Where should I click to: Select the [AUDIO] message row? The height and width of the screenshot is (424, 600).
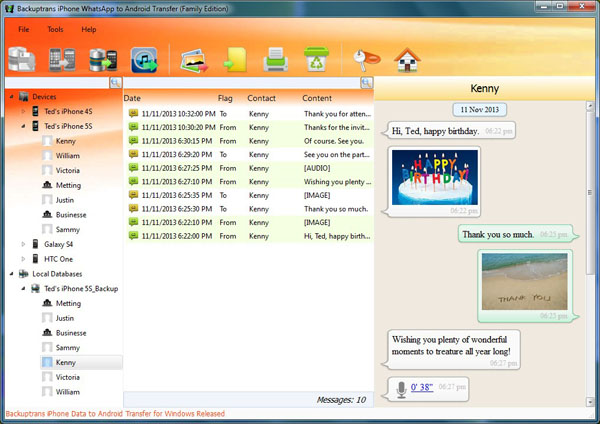(x=250, y=168)
